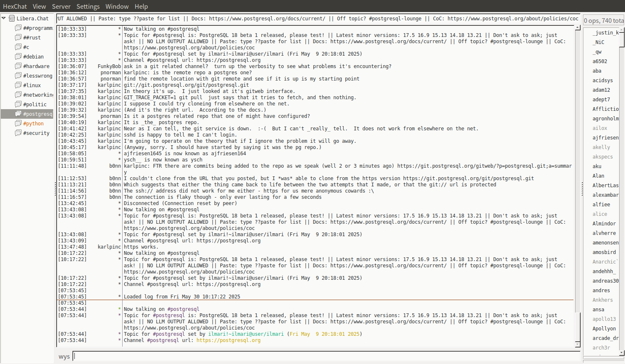
Task: Open the Window menu
Action: tap(117, 6)
